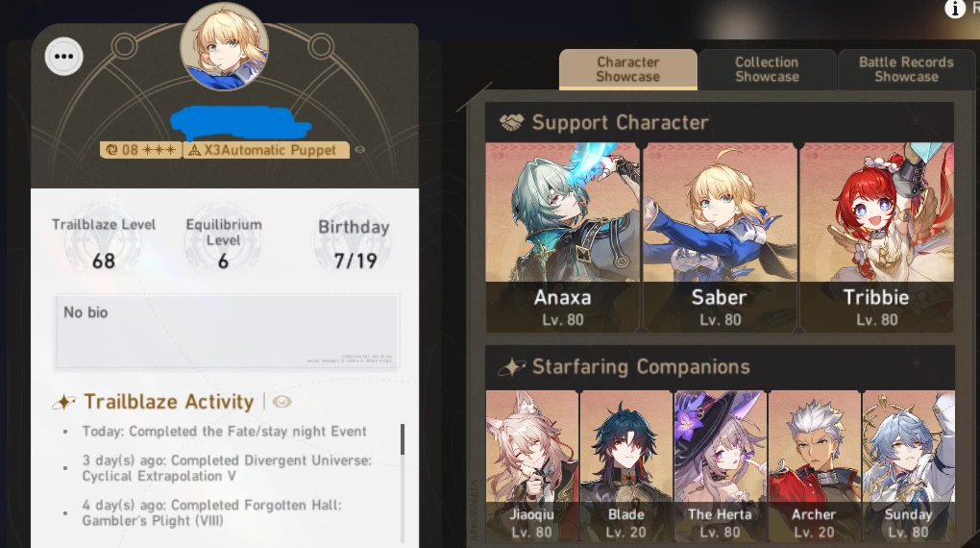Click the Support Character handshake icon
Image resolution: width=980 pixels, height=548 pixels.
pyautogui.click(x=512, y=122)
